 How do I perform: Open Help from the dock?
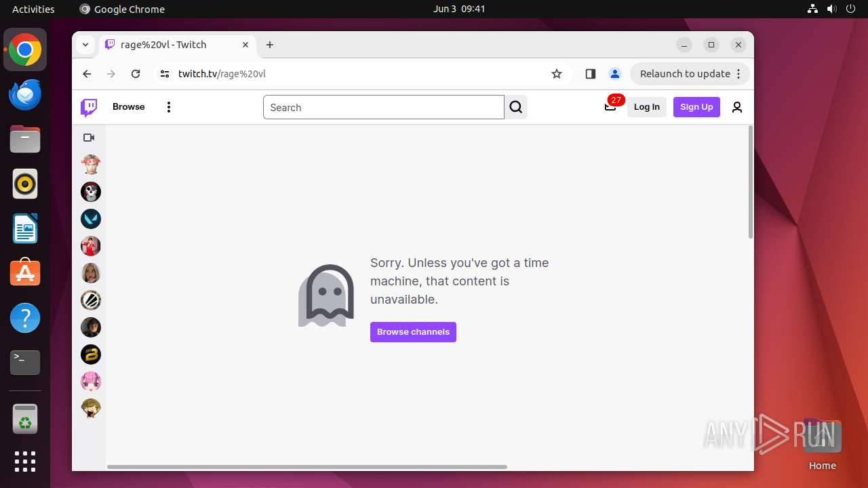[25, 317]
